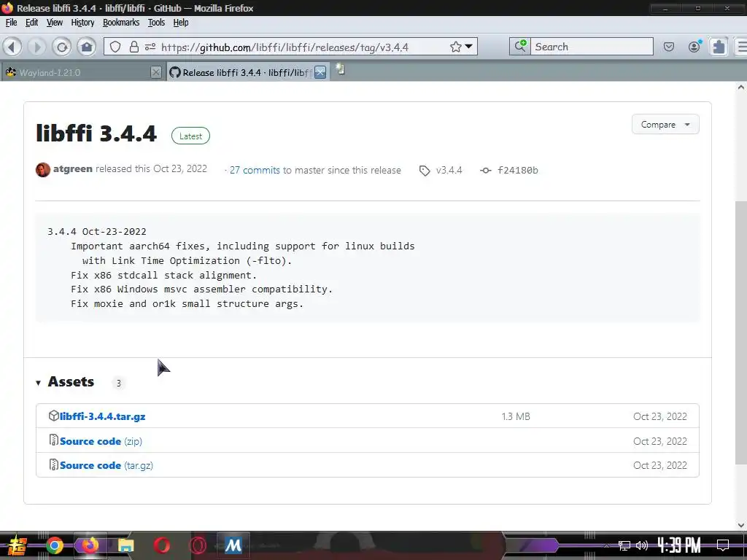Collapse the Assets section triangle
747x560 pixels.
pyautogui.click(x=38, y=383)
